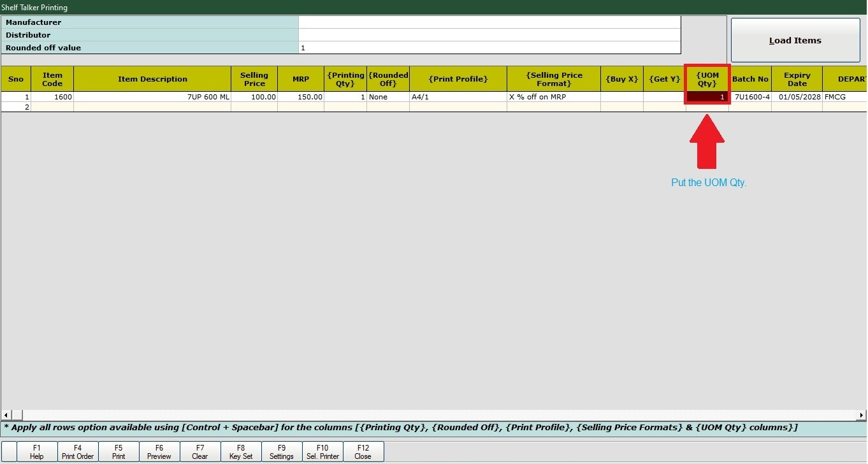Click the {Print Profile} column header
Screen dimensions: 868x464
point(458,79)
